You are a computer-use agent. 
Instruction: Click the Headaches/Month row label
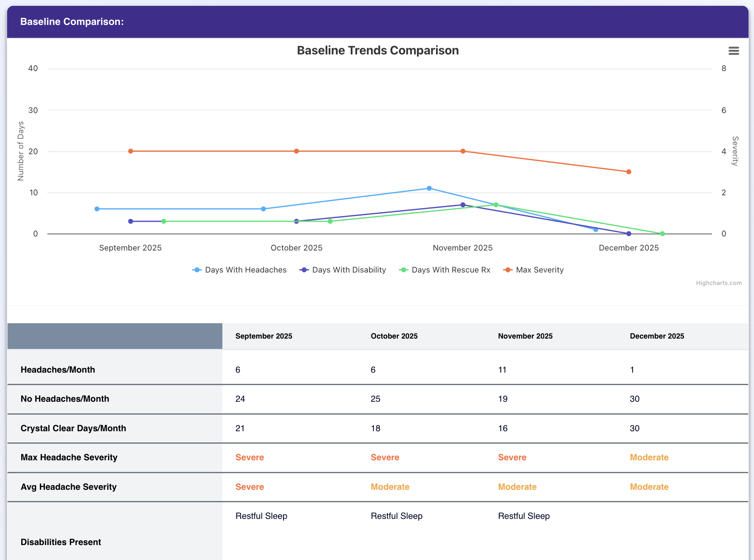coord(58,370)
